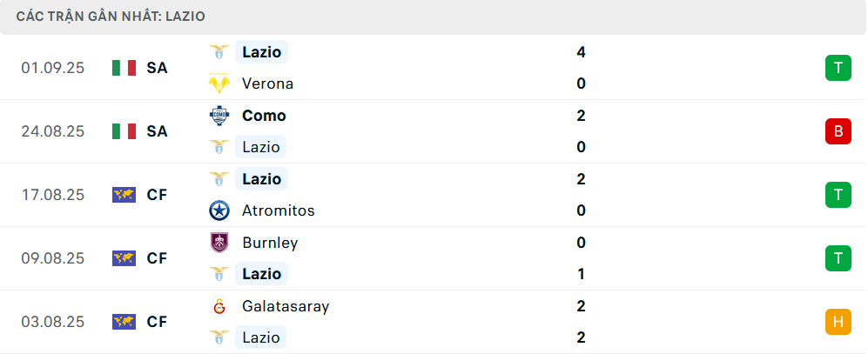Click the 'Các trận gần nhất: Lazio' header
Image resolution: width=868 pixels, height=354 pixels.
coord(111,17)
